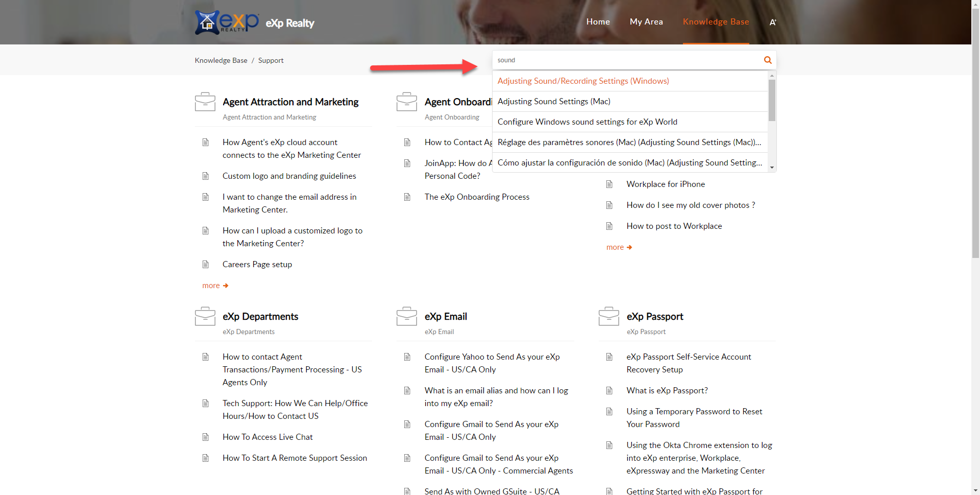
Task: Click the Knowledge Base breadcrumb link
Action: [x=221, y=60]
